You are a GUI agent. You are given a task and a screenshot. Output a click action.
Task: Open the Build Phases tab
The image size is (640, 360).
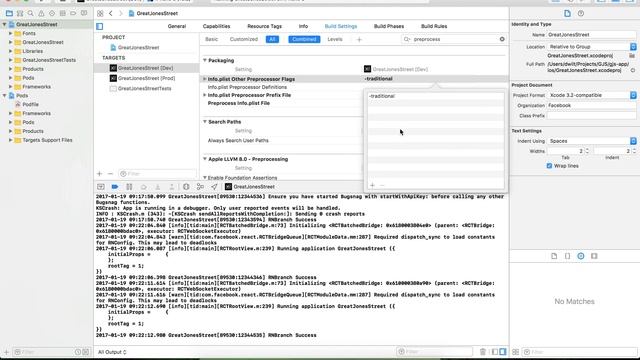(x=389, y=26)
